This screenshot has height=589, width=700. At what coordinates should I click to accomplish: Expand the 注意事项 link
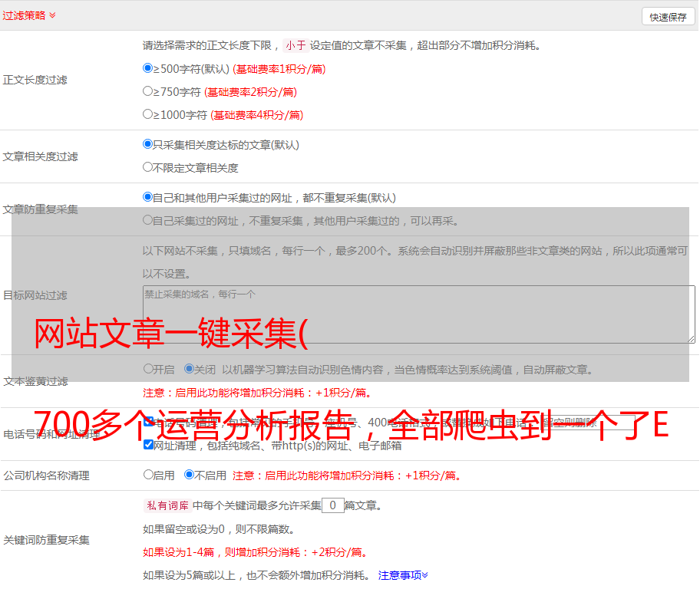403,575
